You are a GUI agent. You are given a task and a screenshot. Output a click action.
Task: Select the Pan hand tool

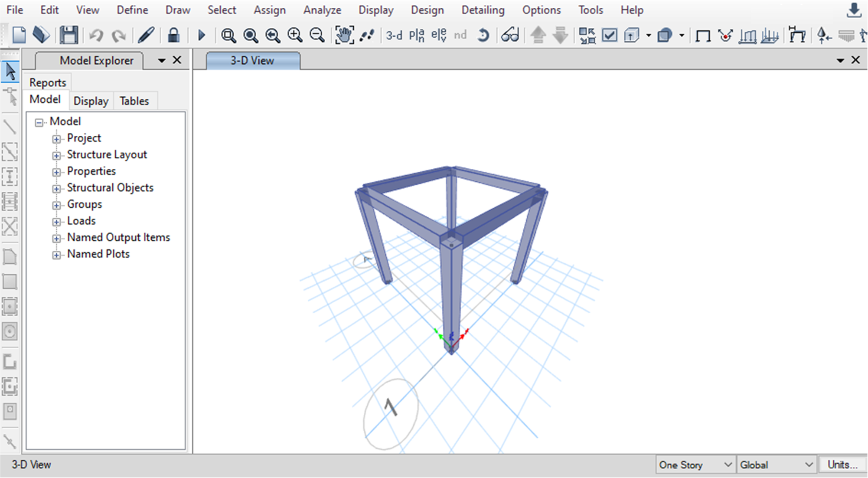click(344, 35)
